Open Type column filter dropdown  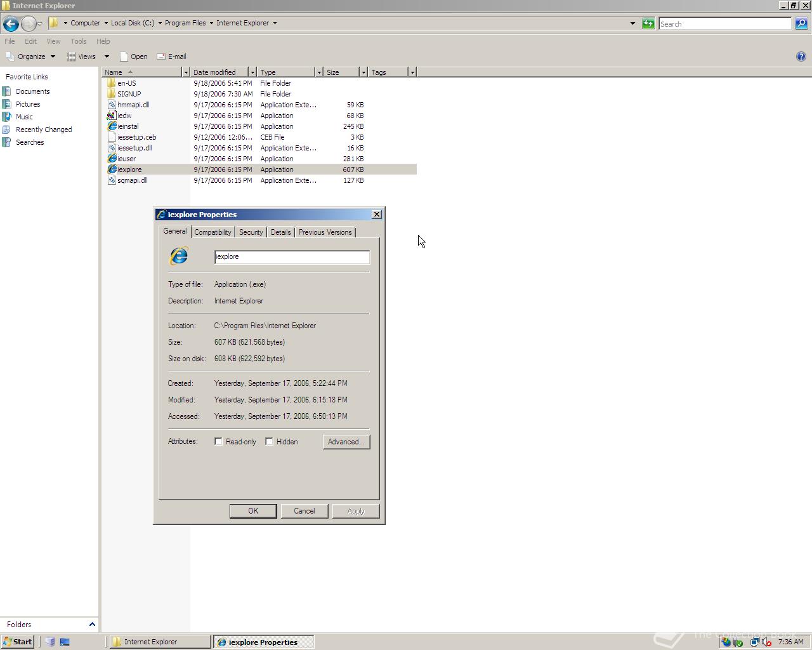pos(319,72)
